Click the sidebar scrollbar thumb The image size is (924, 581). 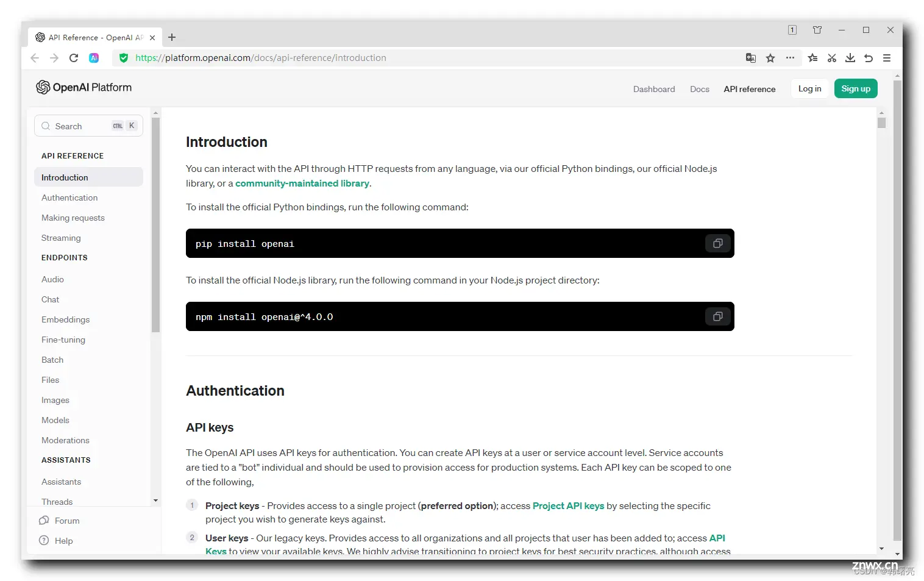[x=155, y=224]
